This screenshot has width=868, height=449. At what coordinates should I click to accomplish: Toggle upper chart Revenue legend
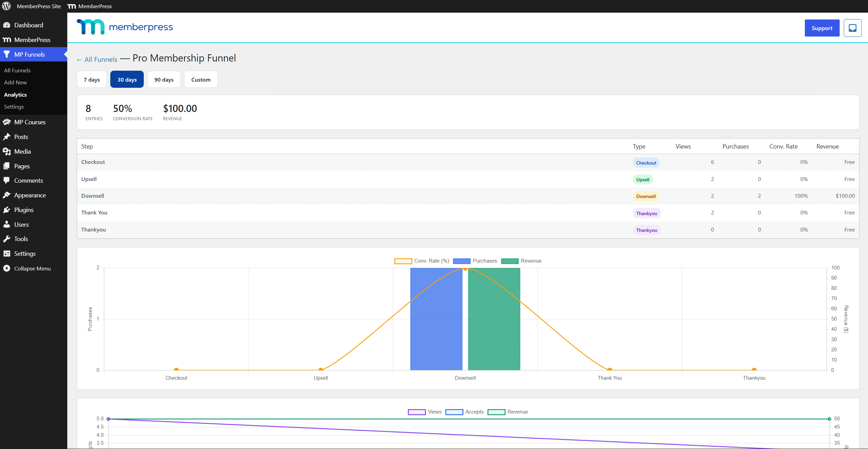(521, 261)
